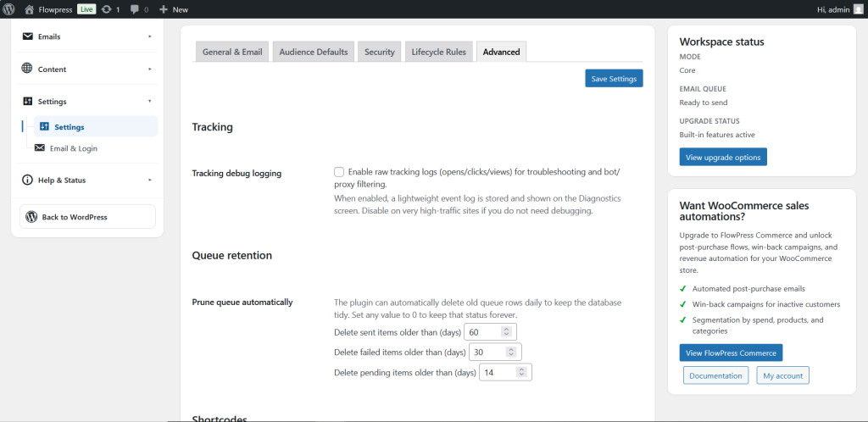Click View FlowPress Commerce button
Screen dimensions: 868x422
pos(731,353)
